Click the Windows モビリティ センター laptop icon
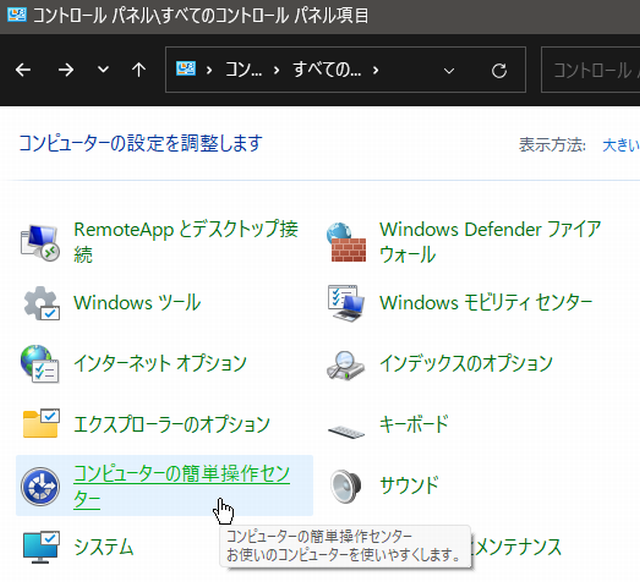This screenshot has width=640, height=582. [347, 303]
